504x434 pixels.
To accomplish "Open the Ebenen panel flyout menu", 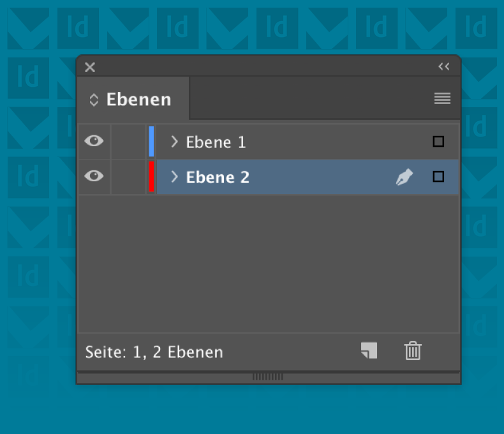I will [442, 98].
